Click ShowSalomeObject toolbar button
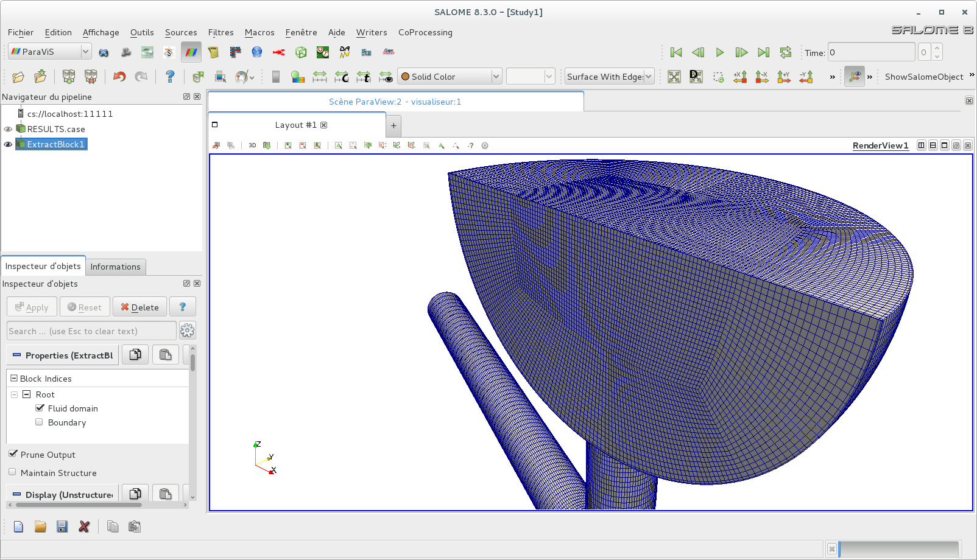The width and height of the screenshot is (977, 560). tap(923, 77)
